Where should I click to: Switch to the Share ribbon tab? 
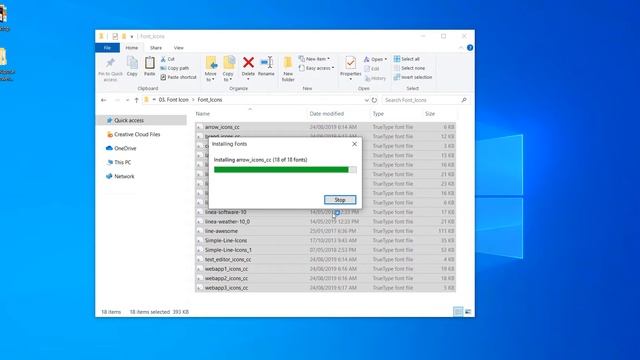156,48
